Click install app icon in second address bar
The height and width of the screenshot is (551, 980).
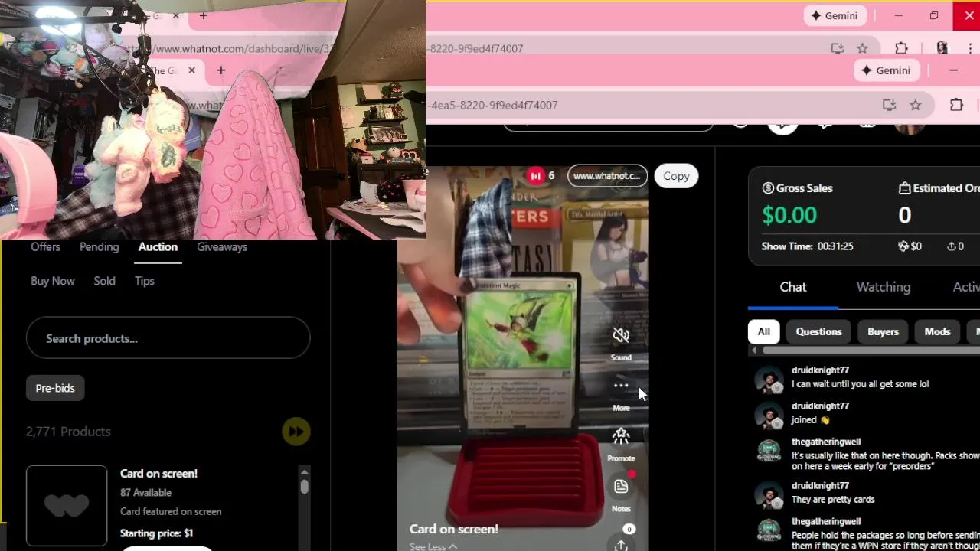[889, 105]
